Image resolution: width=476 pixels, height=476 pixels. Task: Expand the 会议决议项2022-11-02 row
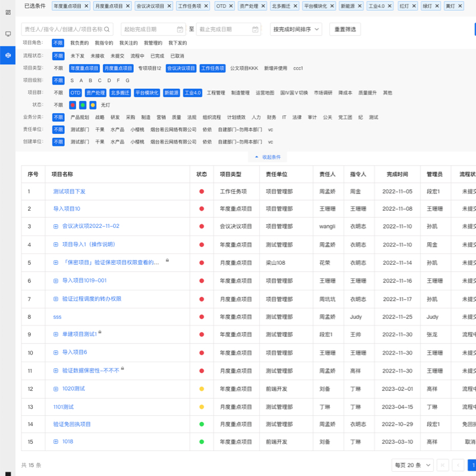point(56,226)
